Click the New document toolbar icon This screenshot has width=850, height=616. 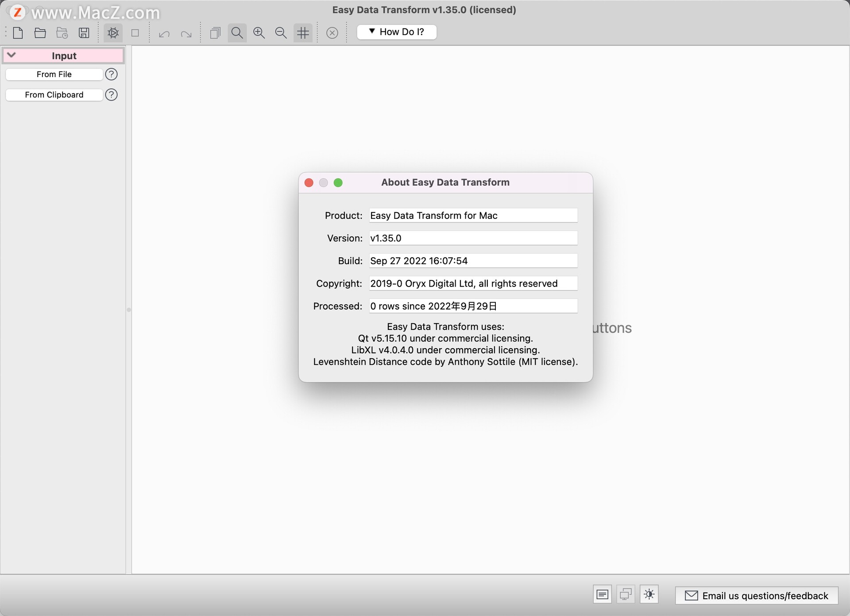18,33
